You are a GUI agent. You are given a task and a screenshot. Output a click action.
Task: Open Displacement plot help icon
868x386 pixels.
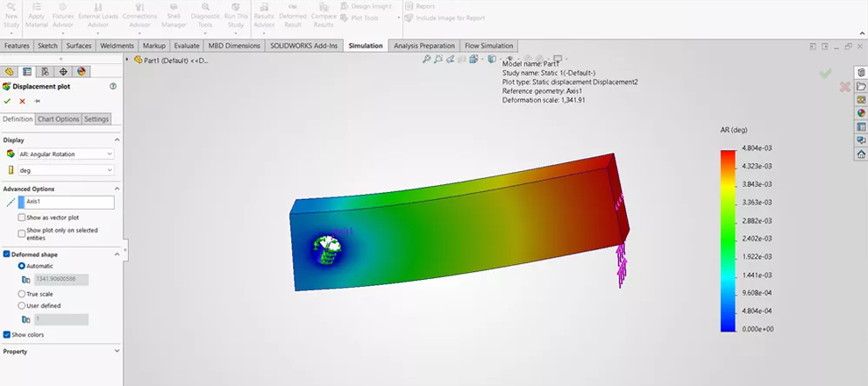pos(113,86)
